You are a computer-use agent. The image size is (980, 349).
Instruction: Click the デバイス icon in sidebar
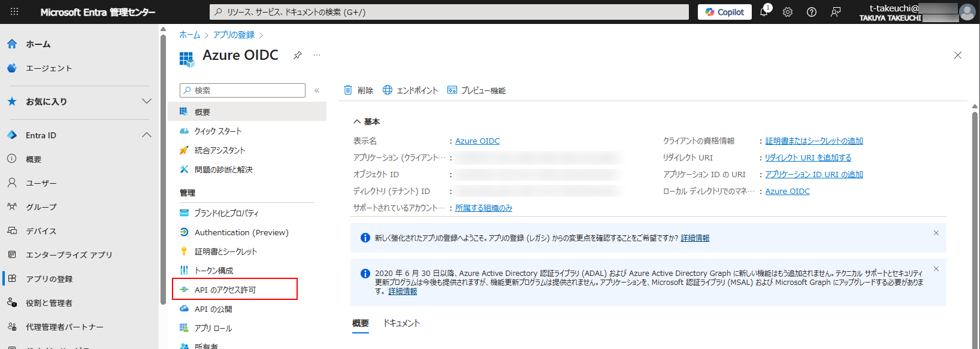[x=12, y=231]
